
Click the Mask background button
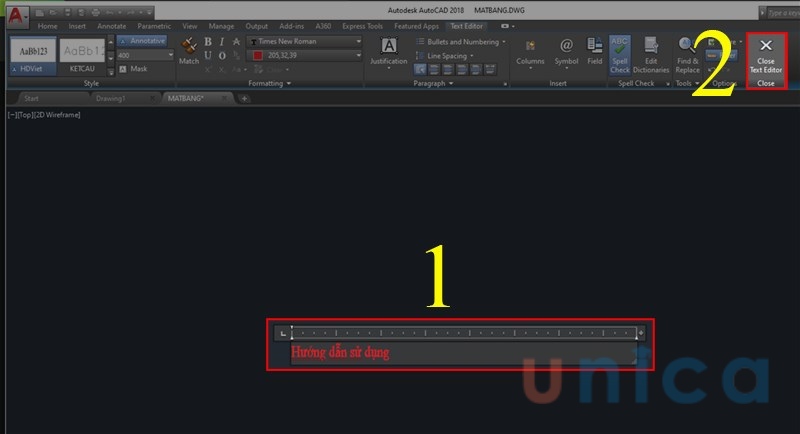133,69
